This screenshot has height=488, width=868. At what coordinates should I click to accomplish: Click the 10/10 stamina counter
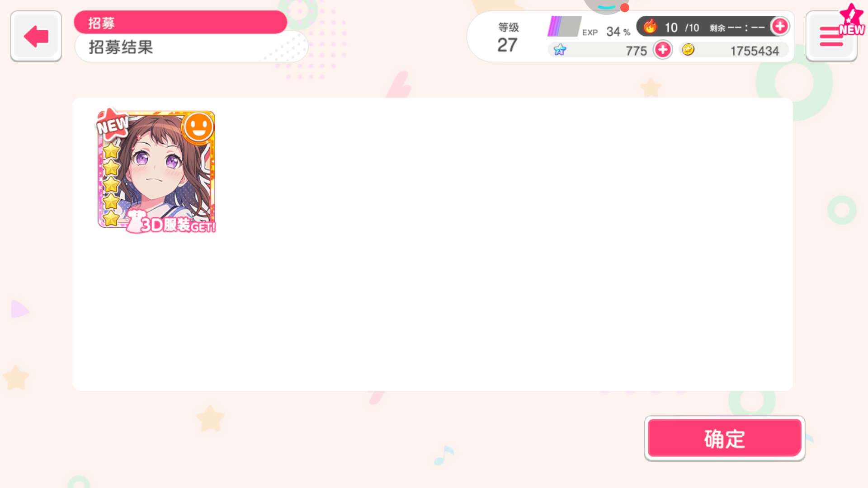coord(681,28)
